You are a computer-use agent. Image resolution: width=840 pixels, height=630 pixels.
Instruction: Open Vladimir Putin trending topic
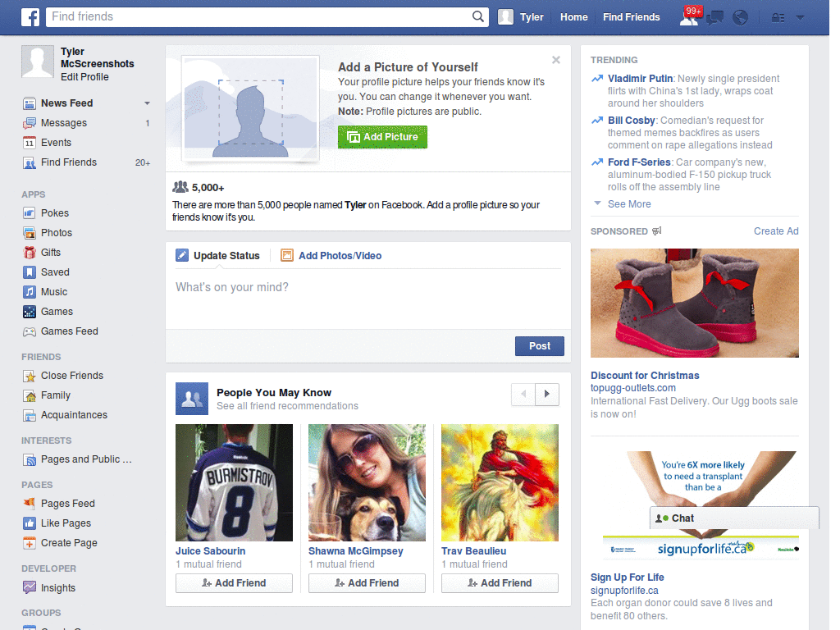point(640,79)
